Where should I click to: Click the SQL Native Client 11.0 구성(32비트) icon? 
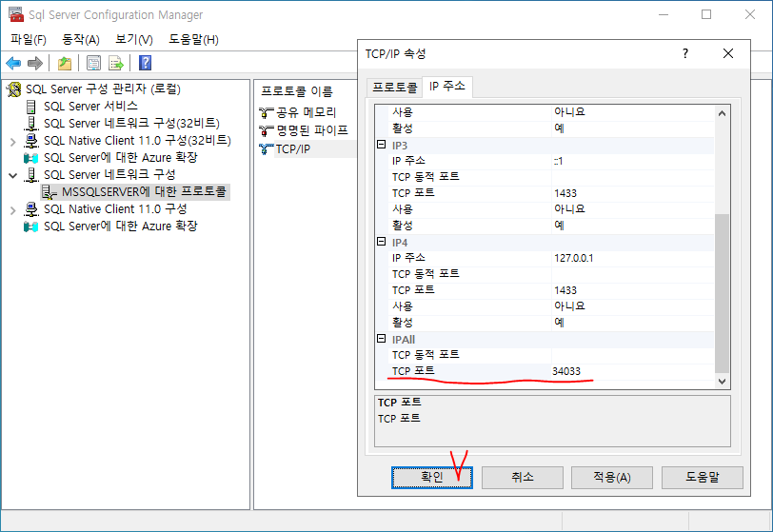(31, 141)
